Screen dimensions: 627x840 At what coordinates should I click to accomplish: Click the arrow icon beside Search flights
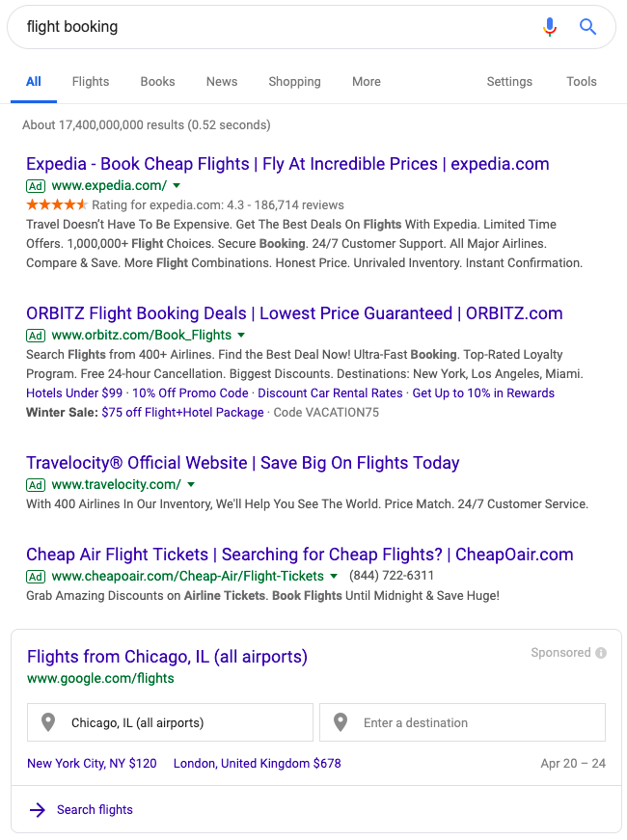tap(38, 810)
